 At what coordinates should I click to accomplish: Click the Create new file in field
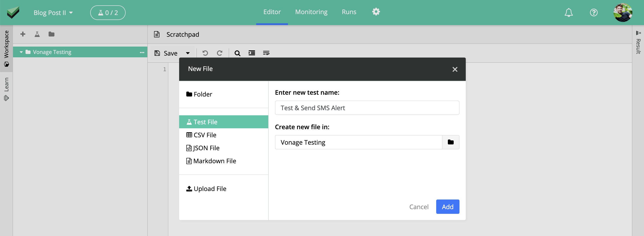[358, 142]
